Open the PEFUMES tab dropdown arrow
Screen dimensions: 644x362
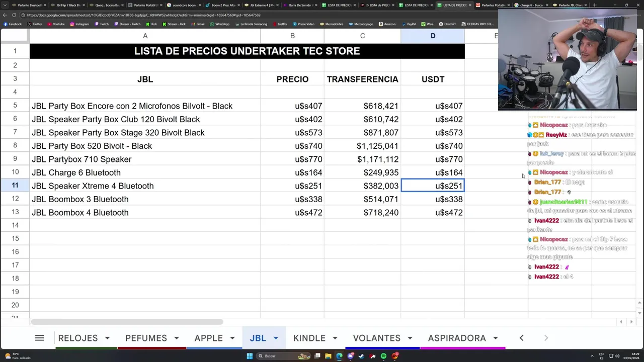[176, 338]
